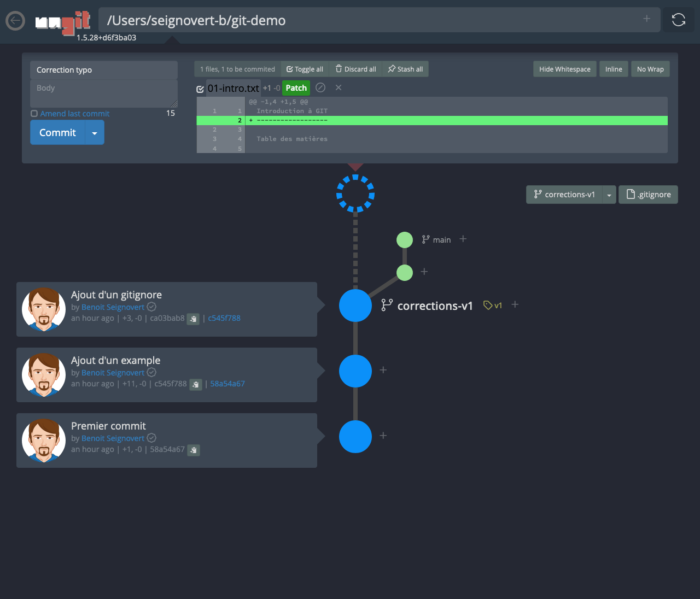Click Stash all button
Viewport: 700px width, 599px height.
[x=405, y=69]
